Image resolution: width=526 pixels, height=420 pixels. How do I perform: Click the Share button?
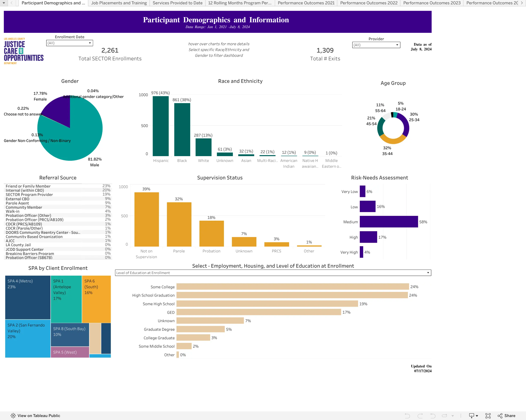[506, 416]
